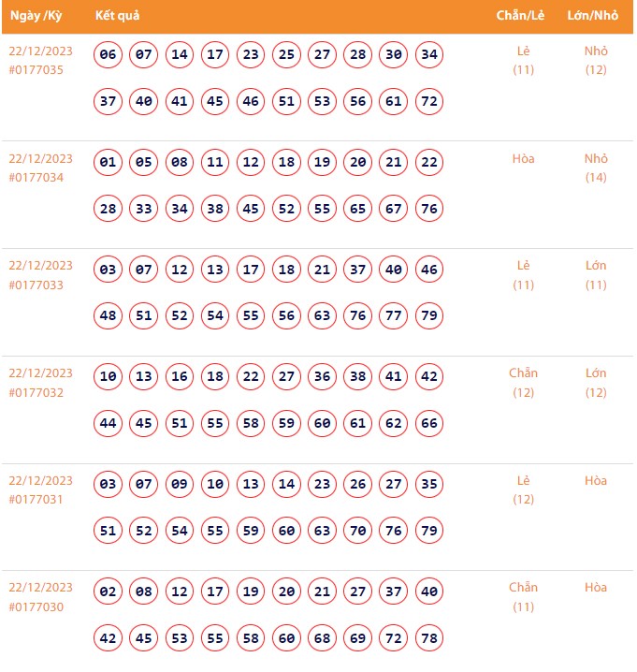Open draw #0177035 link
Viewport: 637px width, 672px height.
tap(36, 70)
